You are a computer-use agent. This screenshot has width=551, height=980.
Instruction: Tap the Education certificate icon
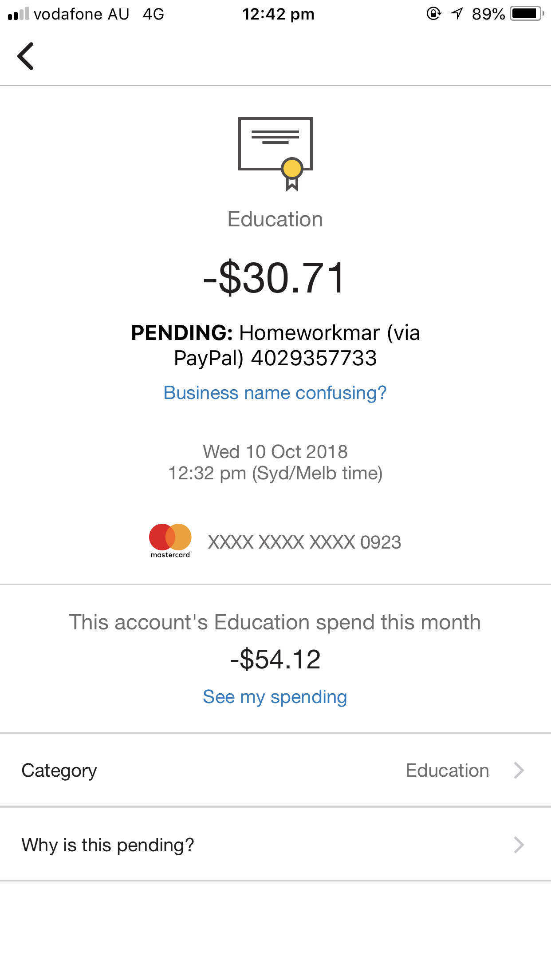275,154
